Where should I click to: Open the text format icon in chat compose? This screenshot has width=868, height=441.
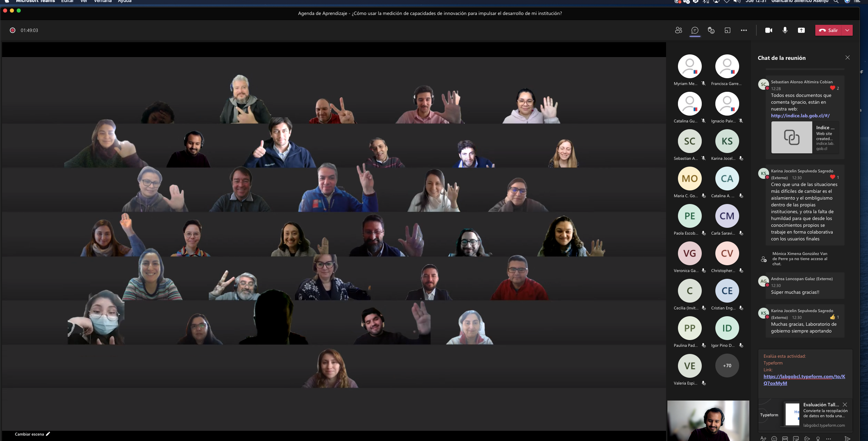[x=763, y=439]
